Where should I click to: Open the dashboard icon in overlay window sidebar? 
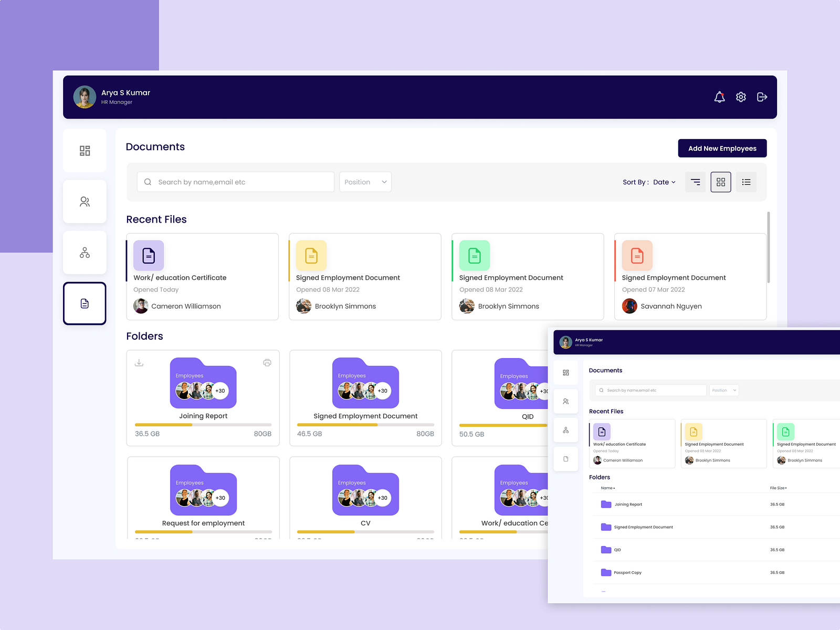coord(566,373)
